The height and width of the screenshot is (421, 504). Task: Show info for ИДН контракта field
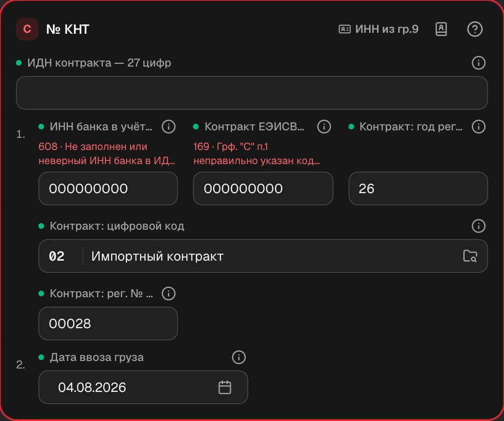479,63
